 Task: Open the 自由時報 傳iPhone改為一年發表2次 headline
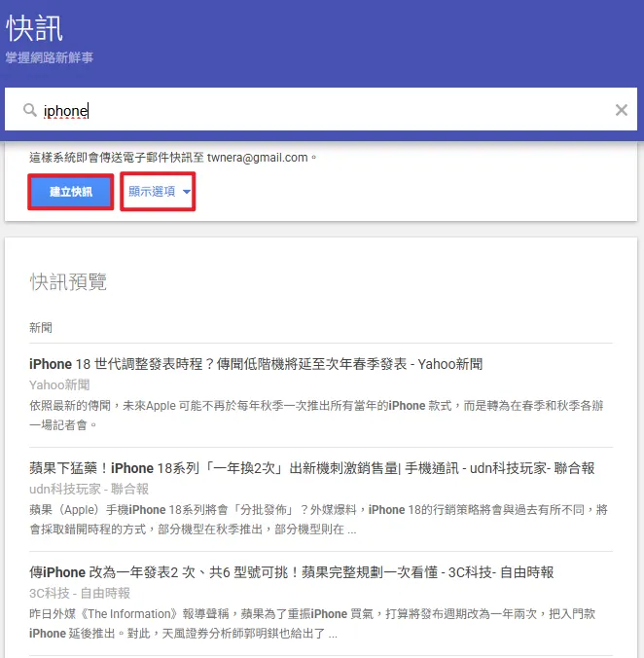(292, 572)
